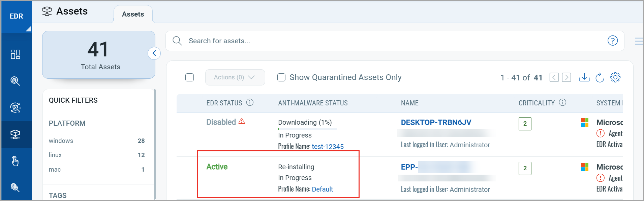Viewport: 644px width, 201px height.
Task: Toggle the select-all assets checkbox
Action: (190, 77)
